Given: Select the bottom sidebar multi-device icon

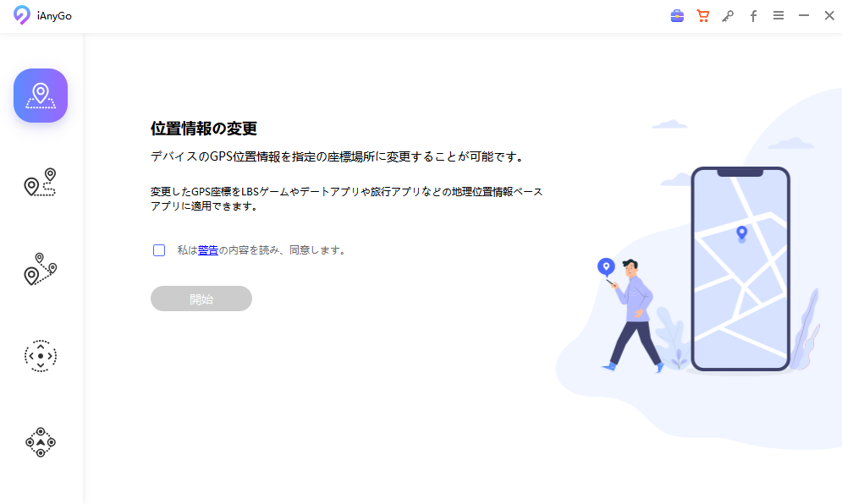Looking at the screenshot, I should point(41,442).
